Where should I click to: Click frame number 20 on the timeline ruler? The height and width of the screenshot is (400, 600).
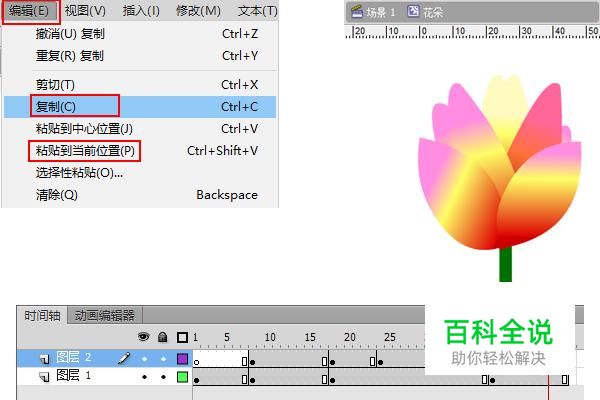coord(349,337)
